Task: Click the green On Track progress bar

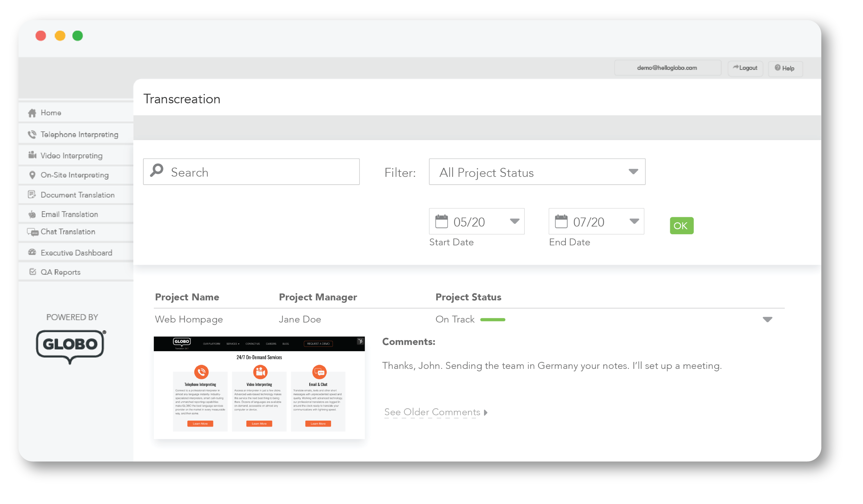Action: [x=493, y=320]
